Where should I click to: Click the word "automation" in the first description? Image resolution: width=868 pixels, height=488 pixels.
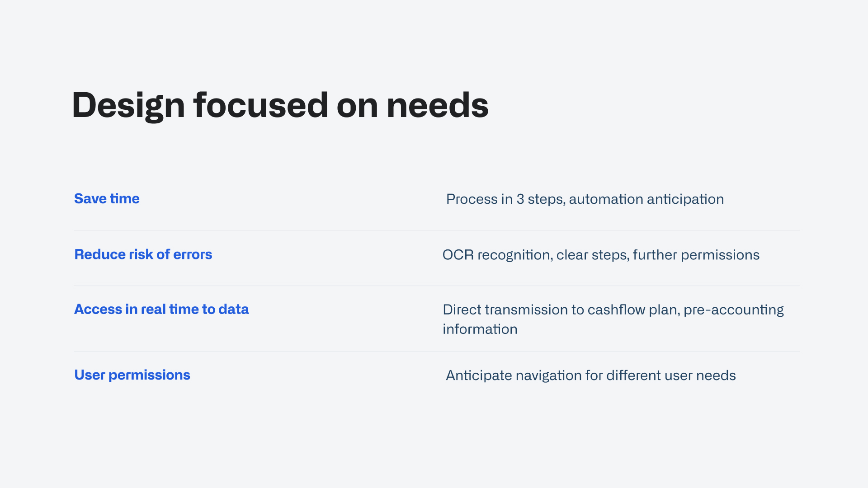(x=606, y=199)
